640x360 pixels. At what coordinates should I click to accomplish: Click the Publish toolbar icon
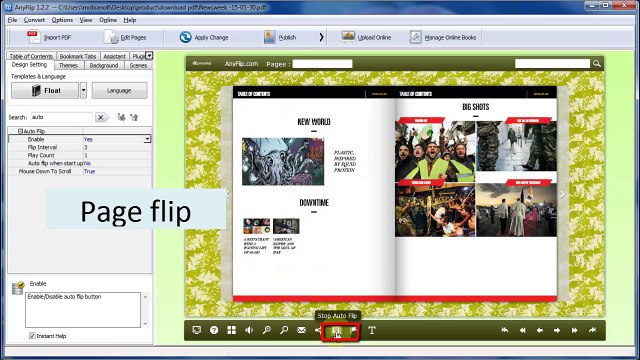tap(269, 37)
